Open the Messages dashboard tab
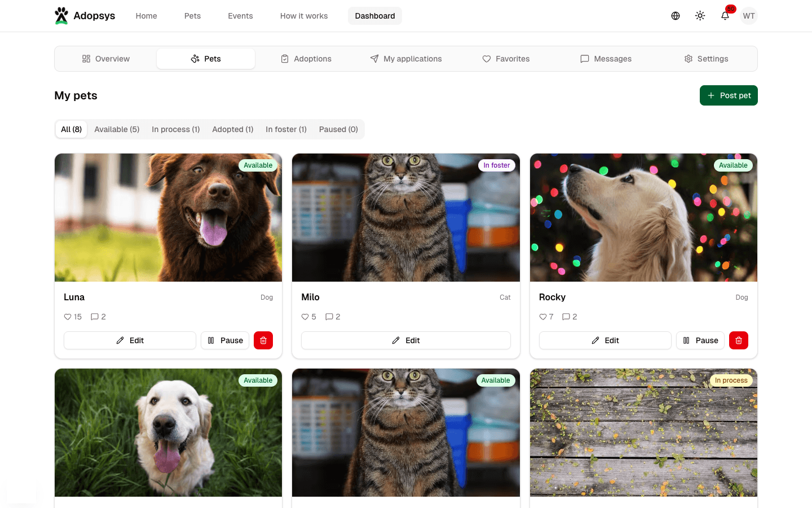The width and height of the screenshot is (812, 508). click(606, 59)
